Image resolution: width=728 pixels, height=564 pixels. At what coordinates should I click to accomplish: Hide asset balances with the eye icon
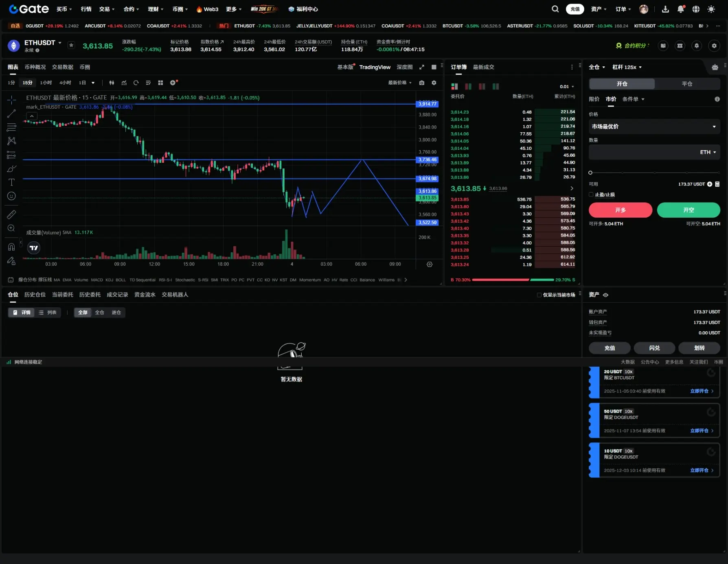tap(605, 295)
